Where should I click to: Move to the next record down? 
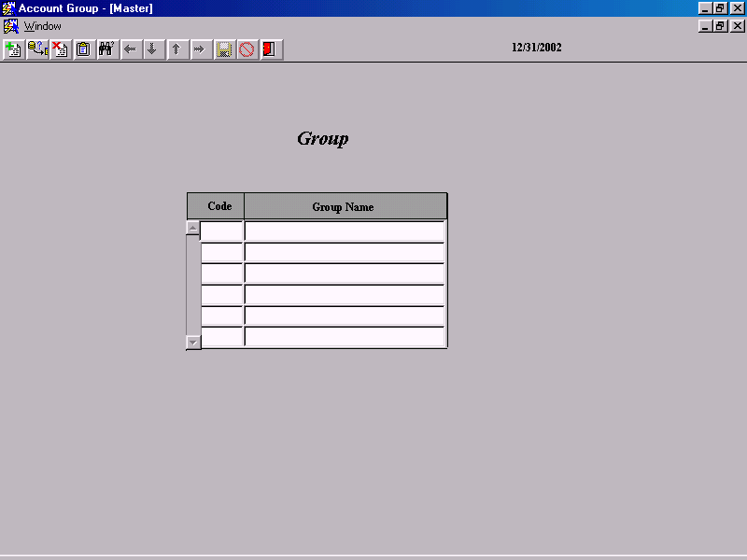click(x=153, y=49)
